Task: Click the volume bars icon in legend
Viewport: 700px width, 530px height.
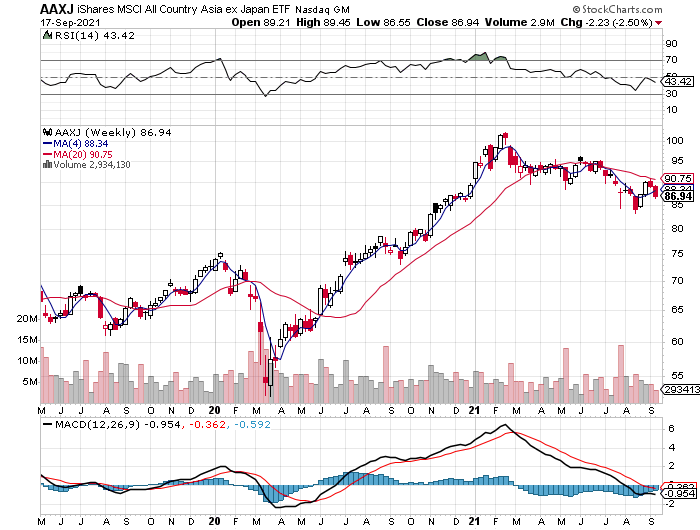Action: [x=47, y=165]
